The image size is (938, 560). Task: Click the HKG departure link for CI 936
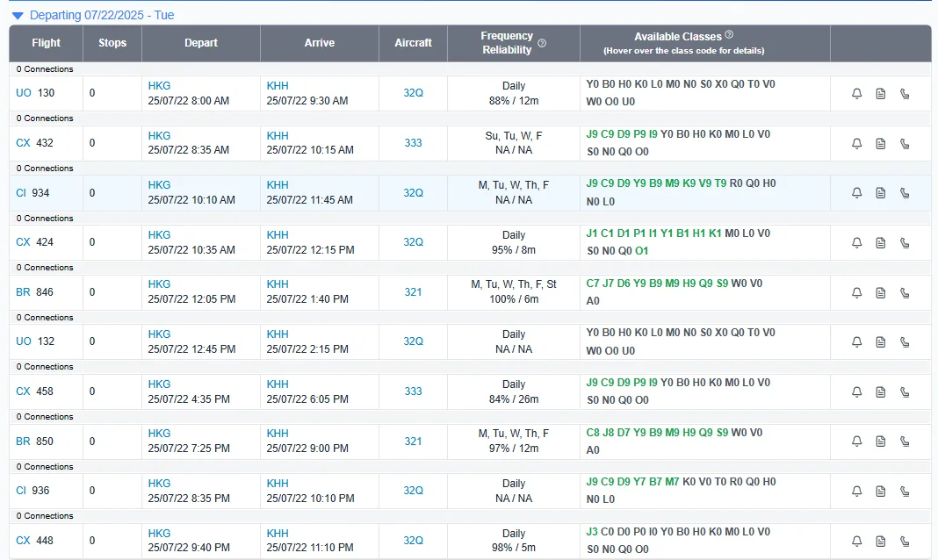159,484
